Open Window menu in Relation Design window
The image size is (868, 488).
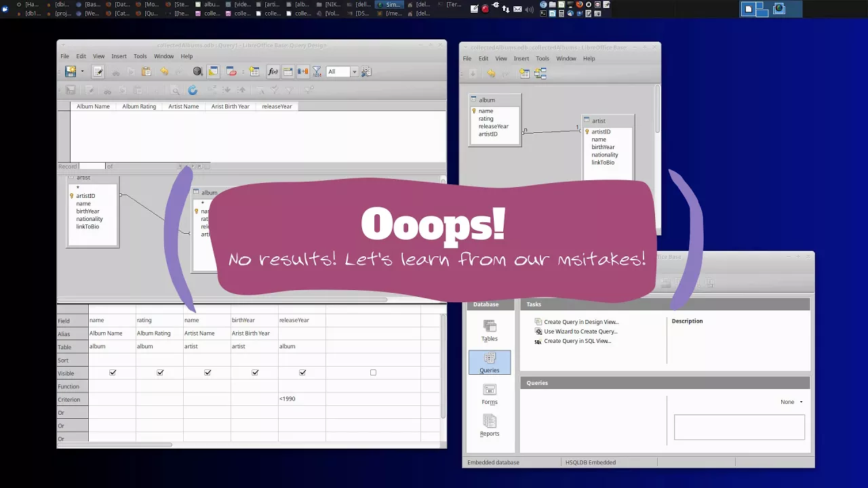(566, 58)
